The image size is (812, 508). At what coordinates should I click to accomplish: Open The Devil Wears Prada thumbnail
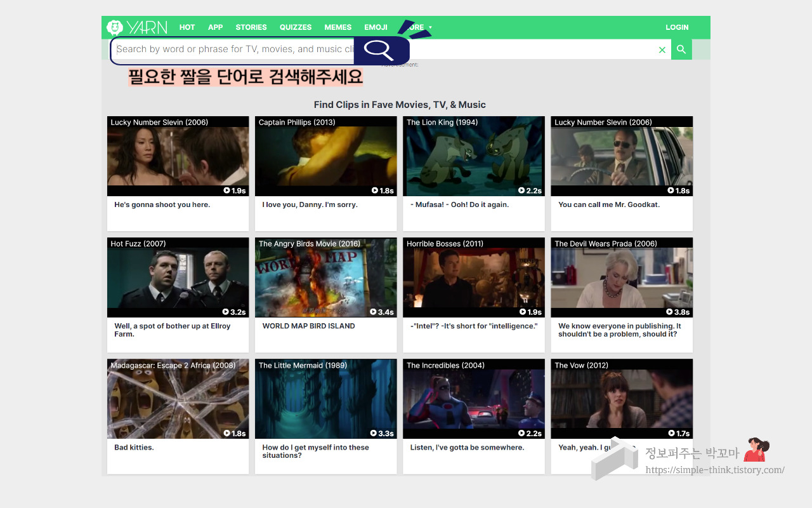point(622,277)
